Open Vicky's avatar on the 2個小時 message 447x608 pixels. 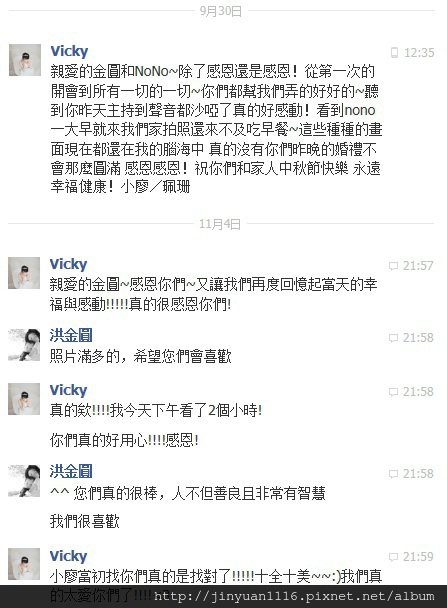pyautogui.click(x=24, y=399)
